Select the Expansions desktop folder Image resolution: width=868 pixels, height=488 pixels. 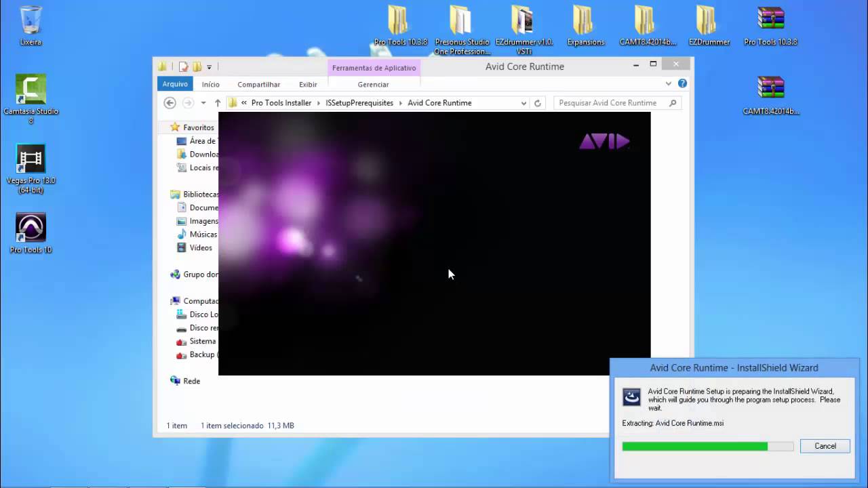[x=585, y=26]
